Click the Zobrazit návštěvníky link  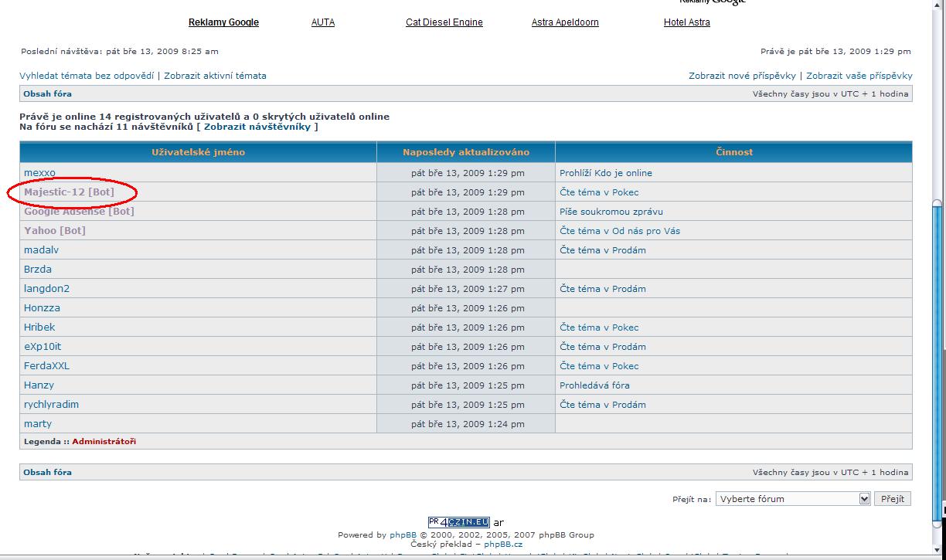[x=257, y=127]
